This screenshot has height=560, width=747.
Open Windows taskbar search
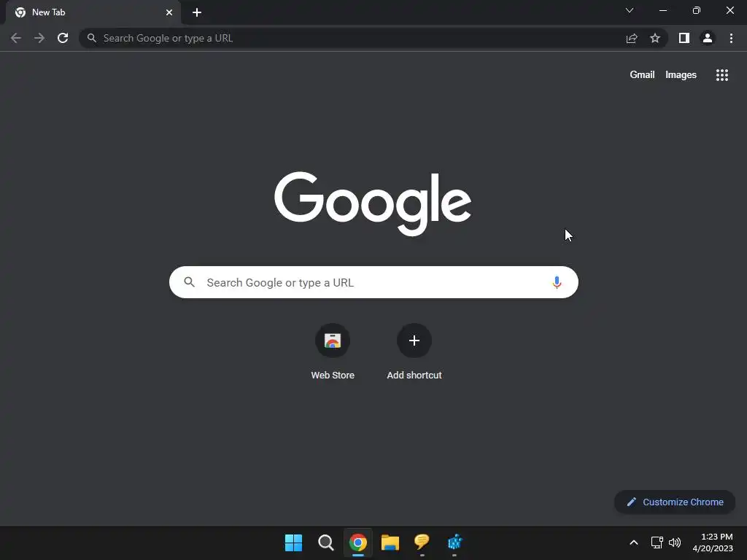(326, 542)
